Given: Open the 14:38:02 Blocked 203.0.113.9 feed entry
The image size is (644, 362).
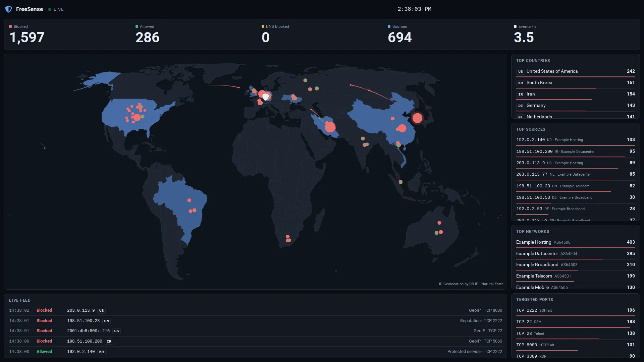Looking at the screenshot, I should point(256,310).
